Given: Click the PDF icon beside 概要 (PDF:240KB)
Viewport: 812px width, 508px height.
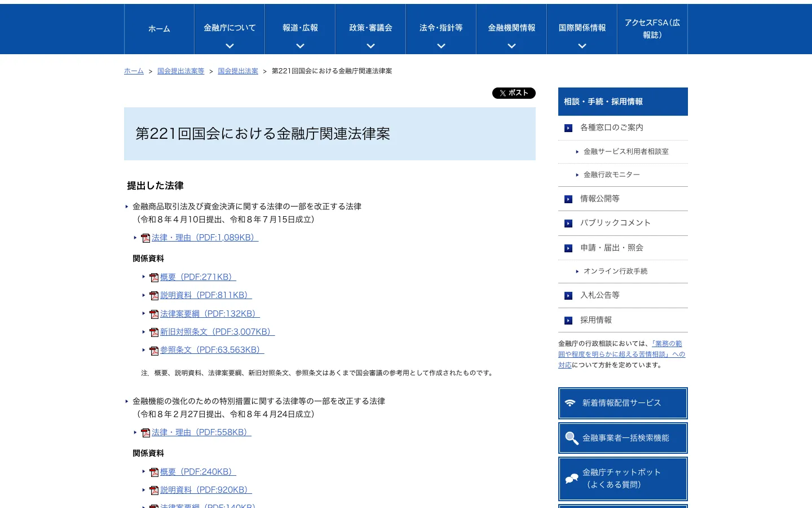Looking at the screenshot, I should pyautogui.click(x=154, y=472).
